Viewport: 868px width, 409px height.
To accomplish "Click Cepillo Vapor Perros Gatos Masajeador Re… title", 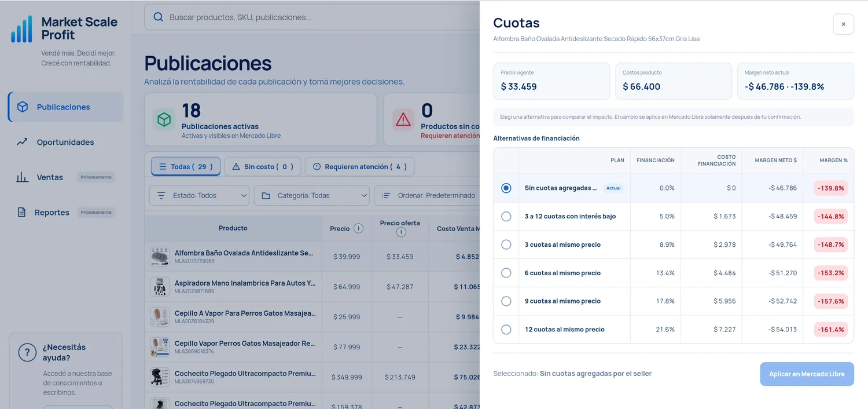I will point(245,344).
